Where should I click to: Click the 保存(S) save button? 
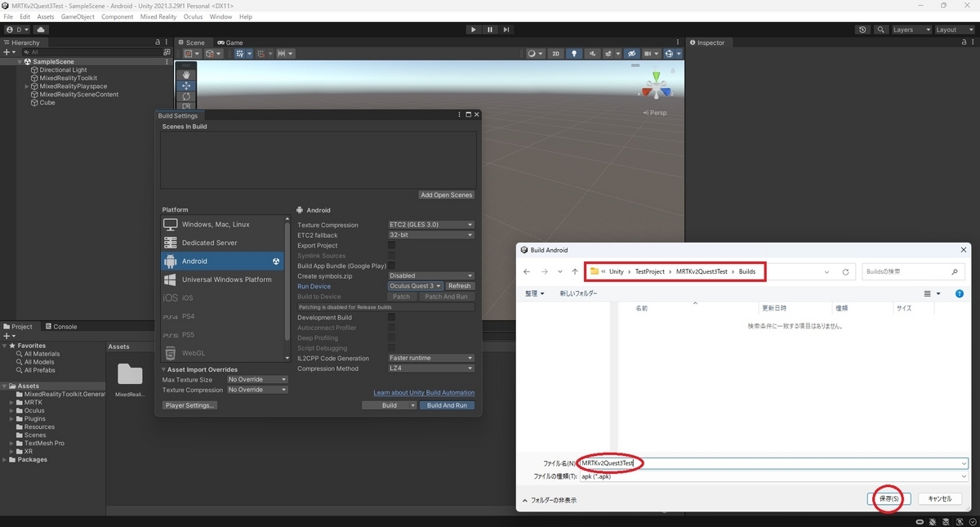pyautogui.click(x=889, y=498)
